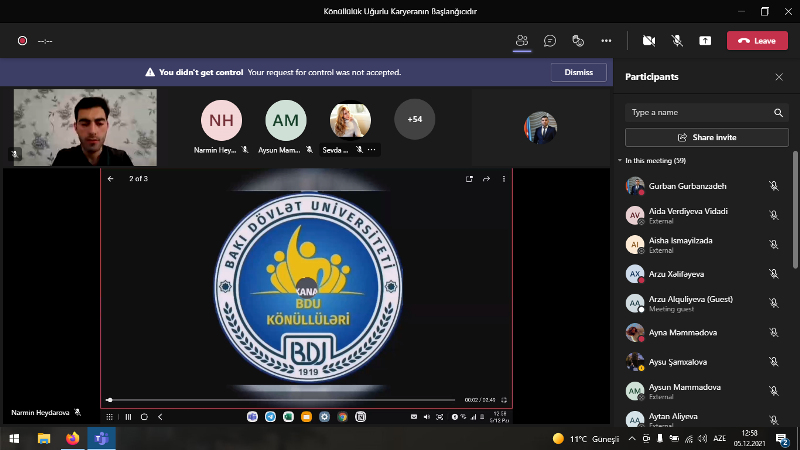Show the +54 more participants

(x=414, y=119)
